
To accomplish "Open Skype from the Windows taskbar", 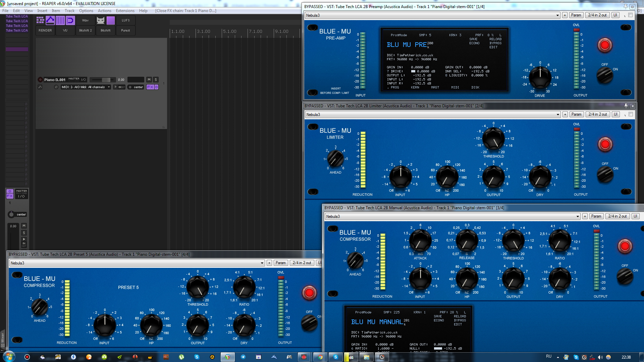I will tap(335, 357).
